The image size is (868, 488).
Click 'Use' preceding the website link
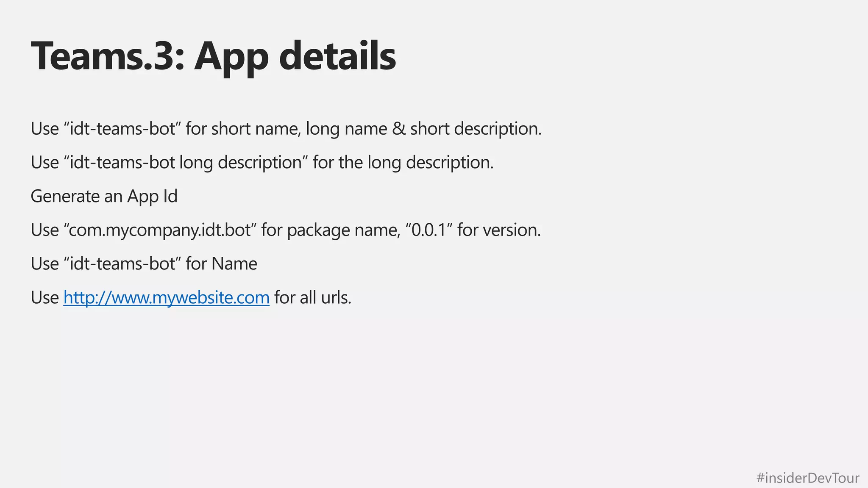[x=45, y=297]
